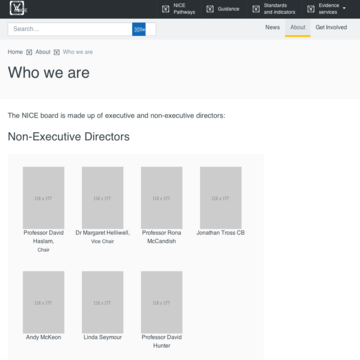Click the icon beside NICE Pathways

click(166, 9)
